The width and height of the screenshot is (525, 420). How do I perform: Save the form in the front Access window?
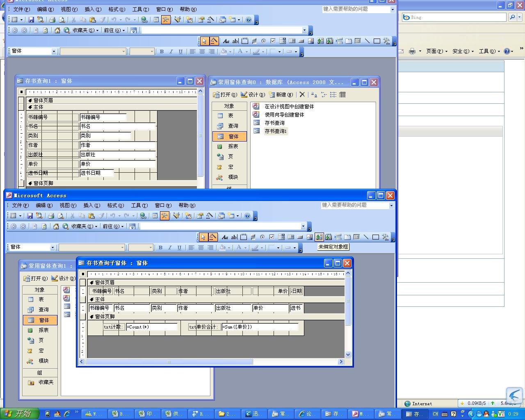30,216
